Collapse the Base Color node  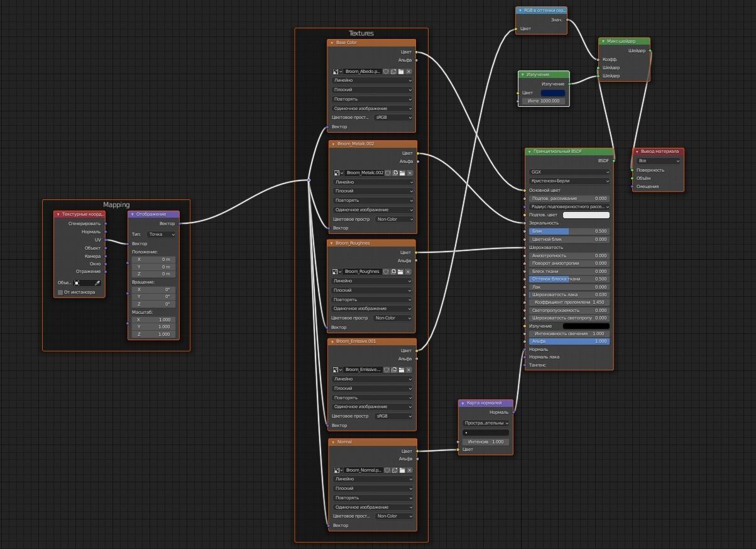(x=332, y=43)
